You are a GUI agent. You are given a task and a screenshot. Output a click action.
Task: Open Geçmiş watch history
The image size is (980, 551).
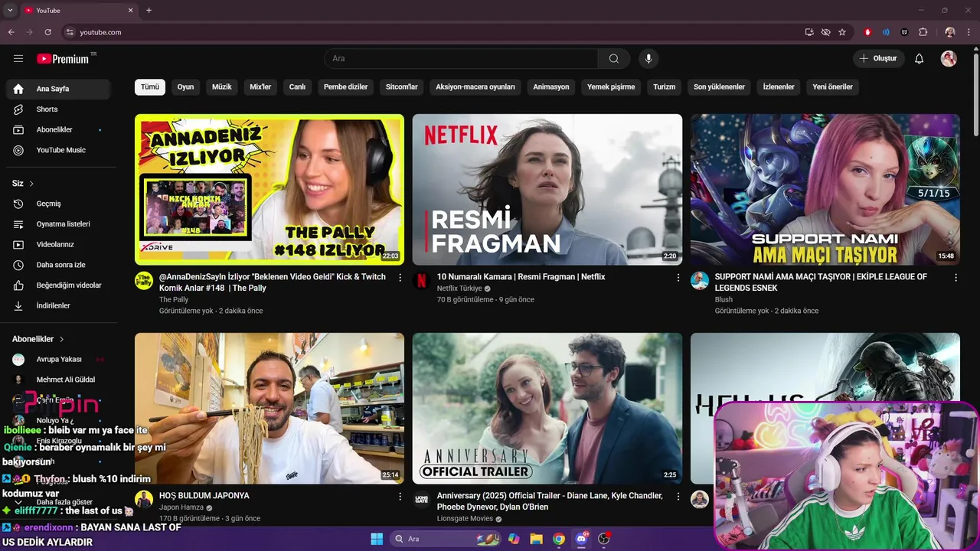[x=58, y=204]
